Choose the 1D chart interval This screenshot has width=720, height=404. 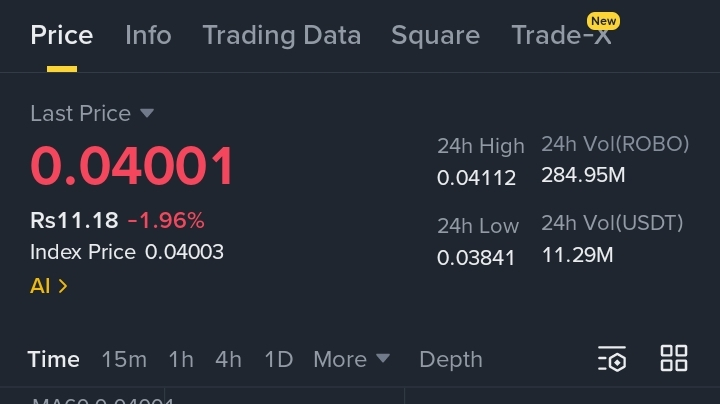coord(279,359)
